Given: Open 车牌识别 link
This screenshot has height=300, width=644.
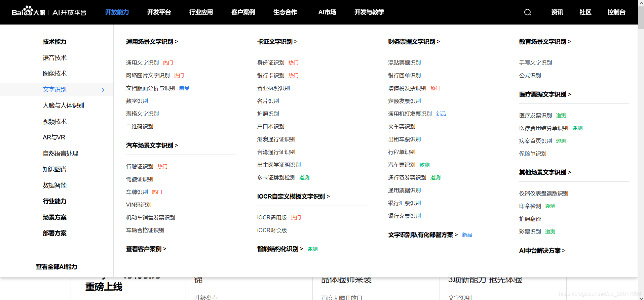Looking at the screenshot, I should [137, 192].
